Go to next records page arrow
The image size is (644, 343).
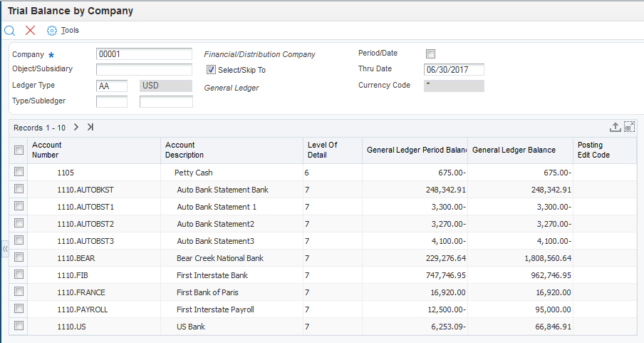pos(76,127)
